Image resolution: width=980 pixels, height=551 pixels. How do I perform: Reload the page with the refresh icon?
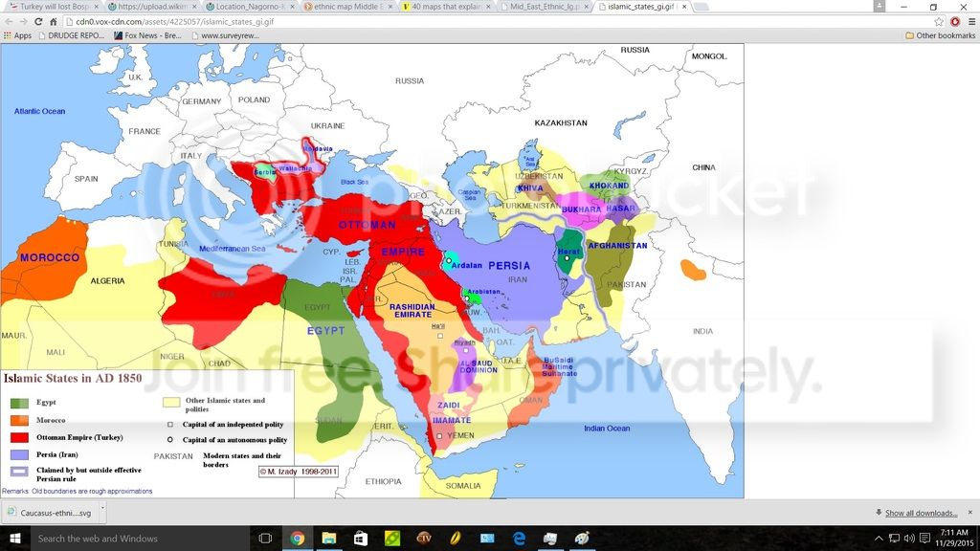coord(38,21)
